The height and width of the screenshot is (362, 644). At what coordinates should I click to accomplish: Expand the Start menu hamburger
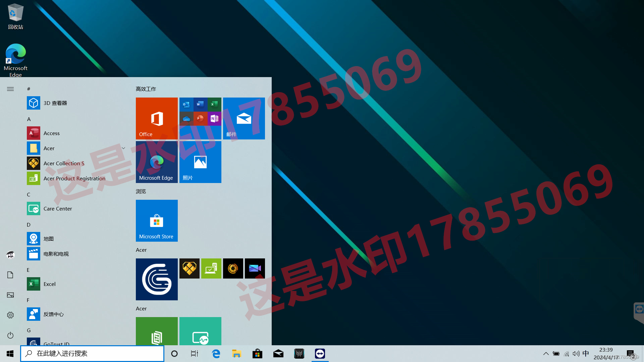10,89
